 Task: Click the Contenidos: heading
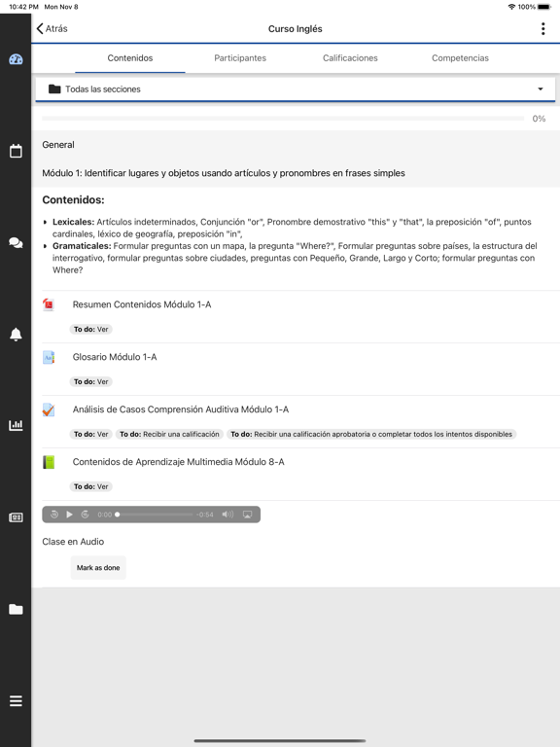73,200
